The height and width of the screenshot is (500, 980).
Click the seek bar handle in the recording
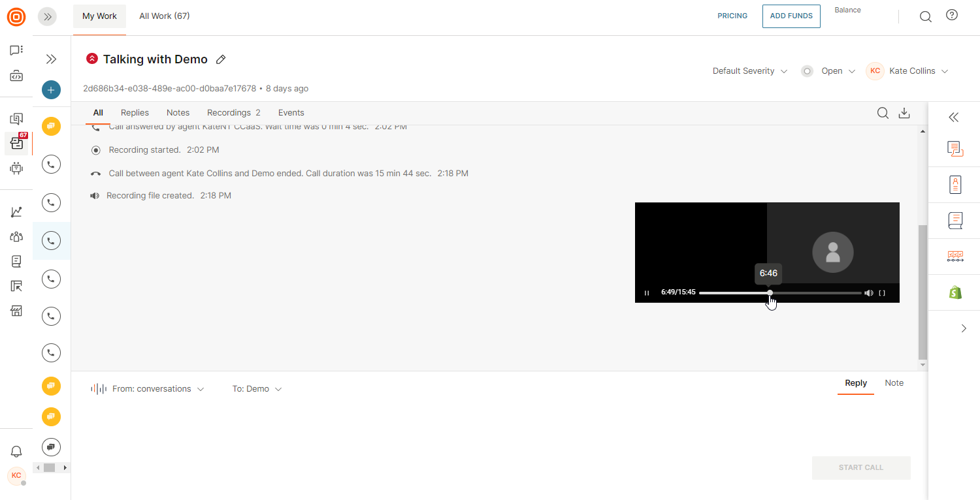tap(770, 293)
